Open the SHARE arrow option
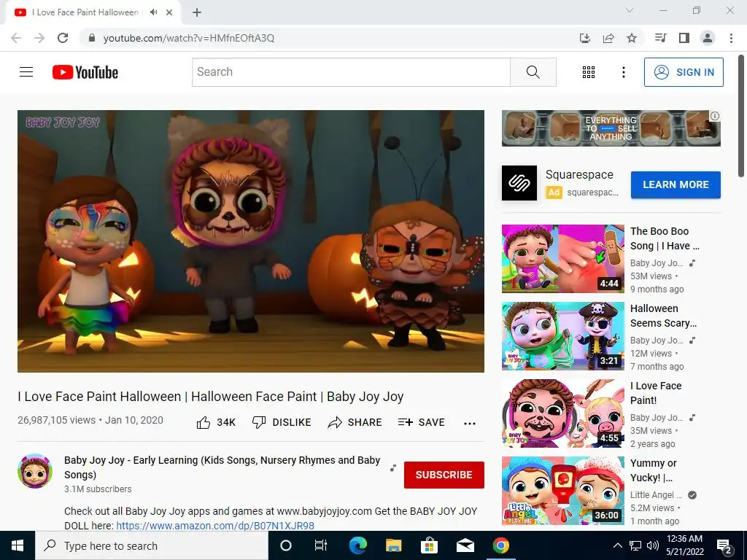Viewport: 747px width, 560px height. coord(355,422)
